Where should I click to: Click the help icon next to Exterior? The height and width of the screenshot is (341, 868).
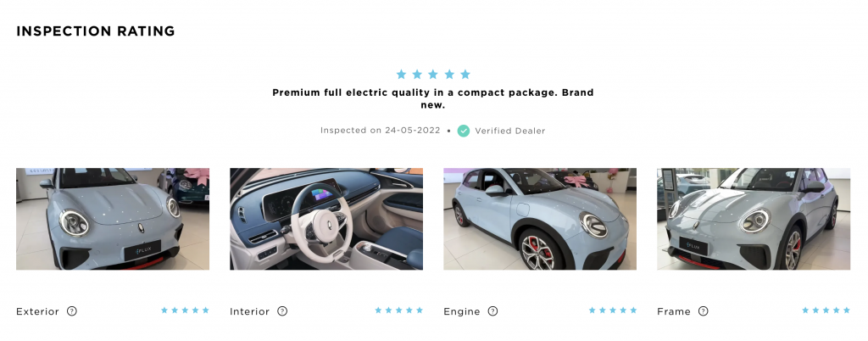pyautogui.click(x=71, y=311)
